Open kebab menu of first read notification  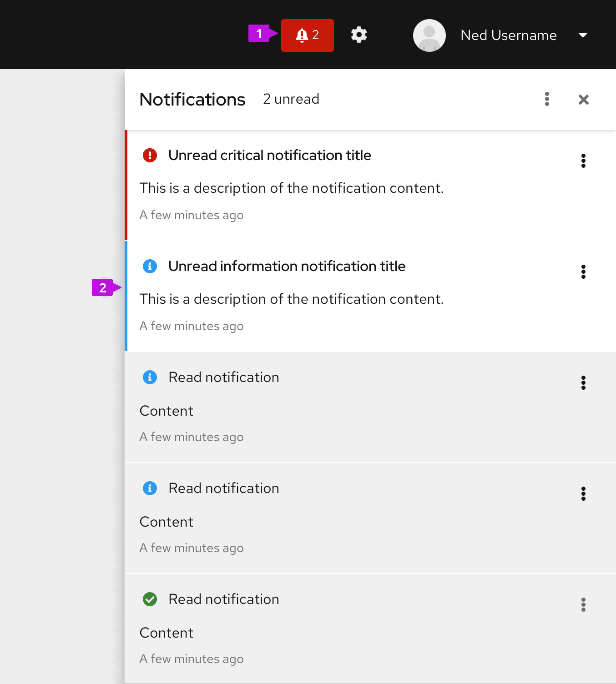pyautogui.click(x=583, y=383)
